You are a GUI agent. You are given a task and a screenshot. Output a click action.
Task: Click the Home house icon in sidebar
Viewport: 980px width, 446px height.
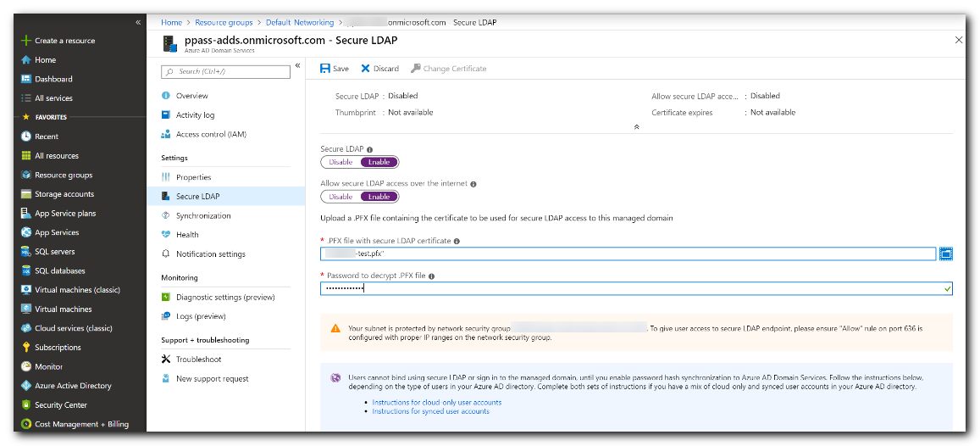point(25,60)
